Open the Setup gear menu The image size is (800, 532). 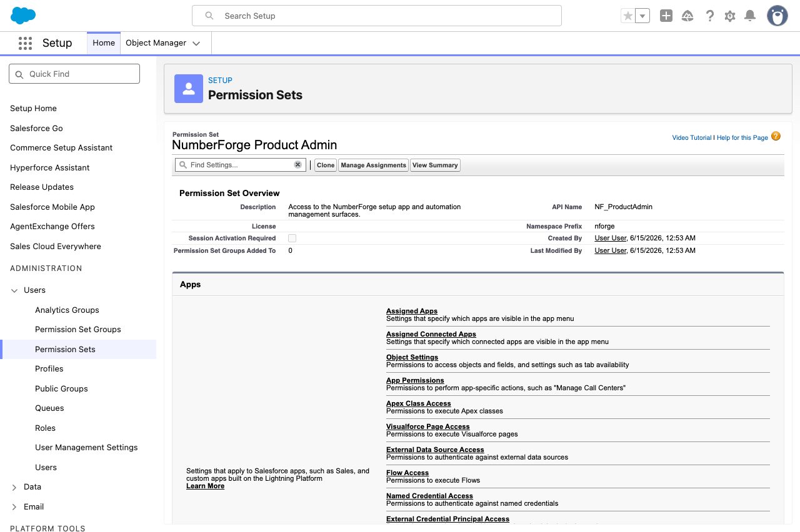[x=730, y=16]
